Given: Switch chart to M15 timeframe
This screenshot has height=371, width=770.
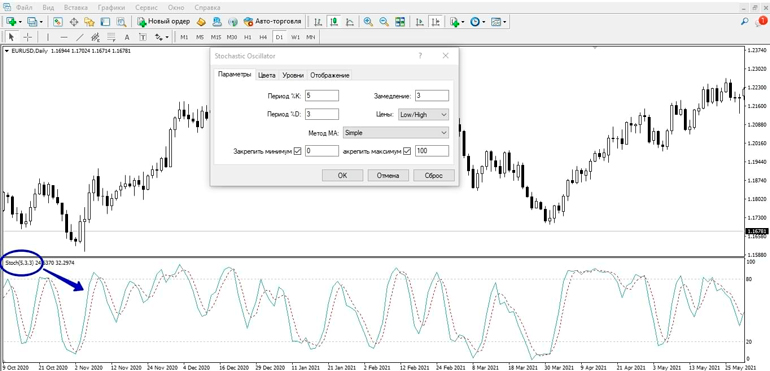Looking at the screenshot, I should (x=216, y=37).
